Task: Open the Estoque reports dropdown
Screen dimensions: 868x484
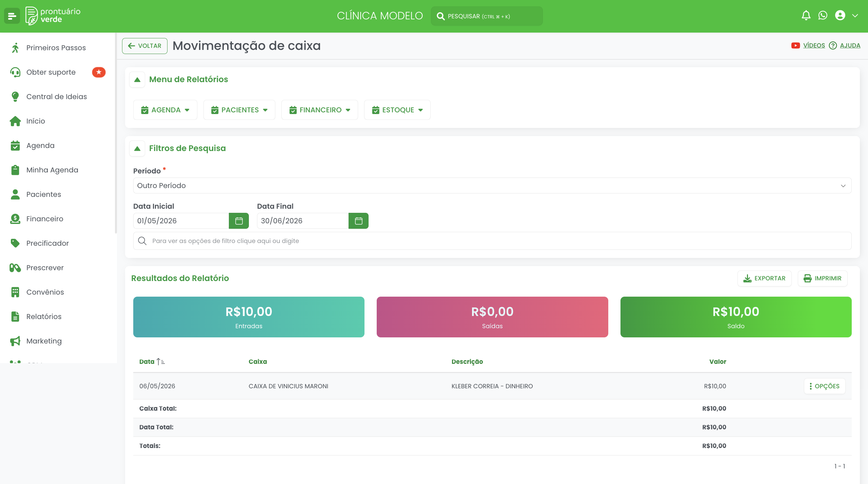Action: click(x=397, y=110)
